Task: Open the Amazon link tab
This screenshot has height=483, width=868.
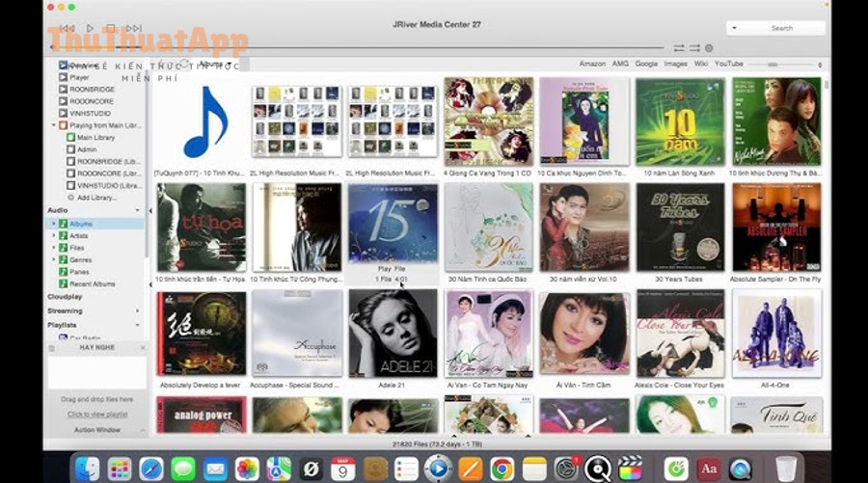Action: click(592, 64)
